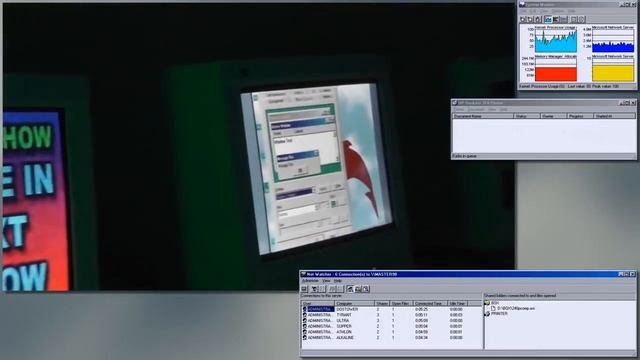This screenshot has width=640, height=360.
Task: Open File menu in System Monitor
Action: click(523, 11)
